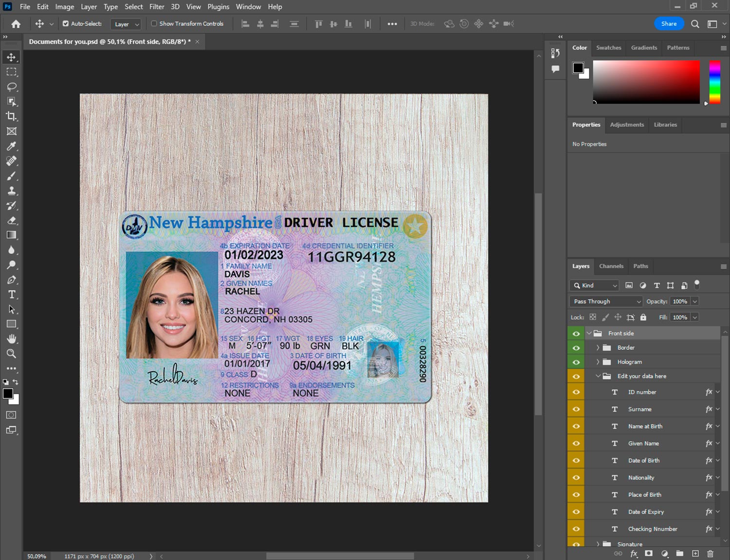Open the Pass Through blend mode dropdown
This screenshot has width=730, height=560.
coord(606,302)
